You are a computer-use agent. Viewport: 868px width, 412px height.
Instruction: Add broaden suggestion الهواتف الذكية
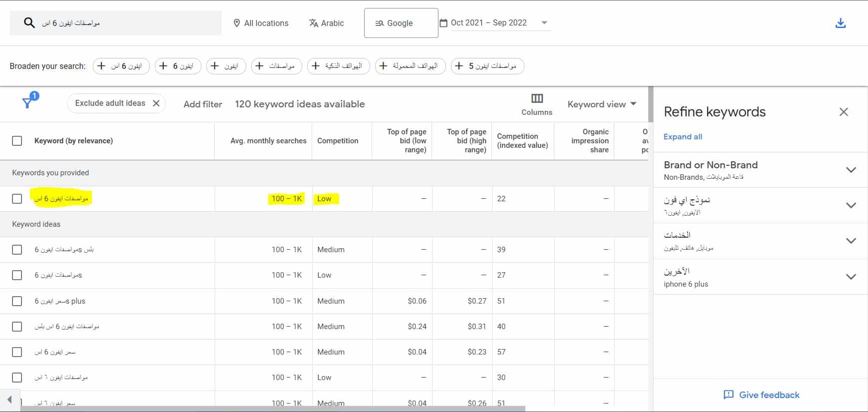click(x=339, y=66)
